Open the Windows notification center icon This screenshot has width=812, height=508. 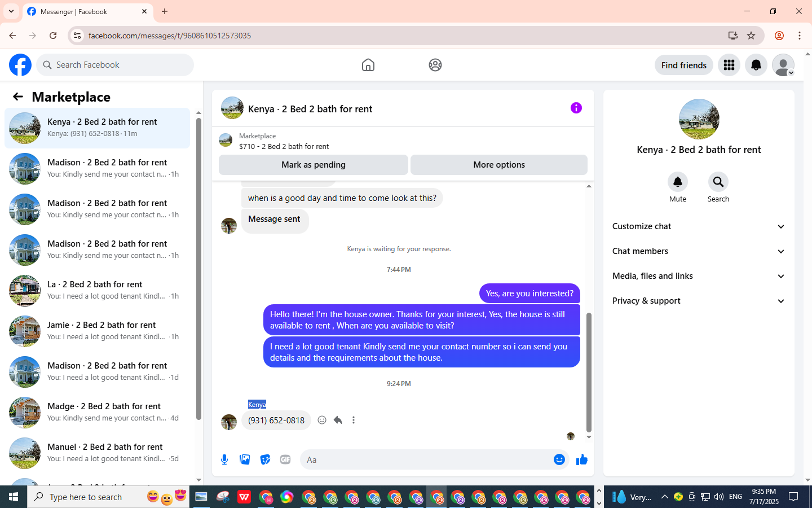click(793, 497)
